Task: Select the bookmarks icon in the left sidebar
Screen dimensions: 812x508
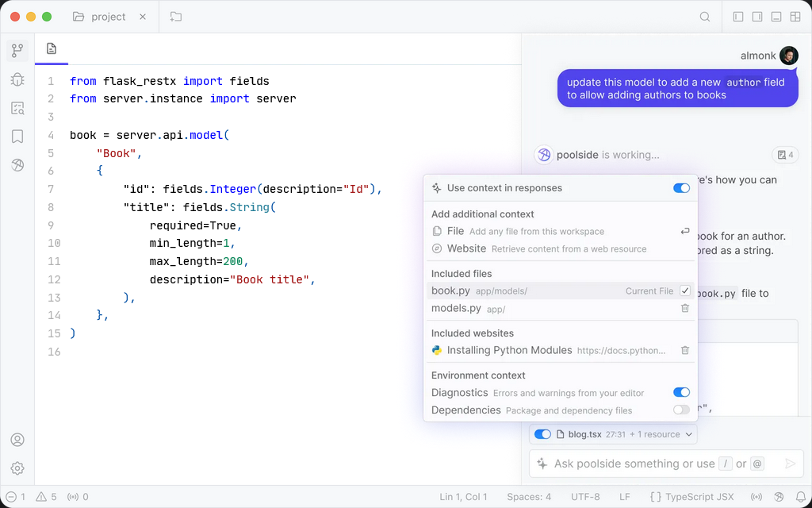Action: click(x=17, y=137)
